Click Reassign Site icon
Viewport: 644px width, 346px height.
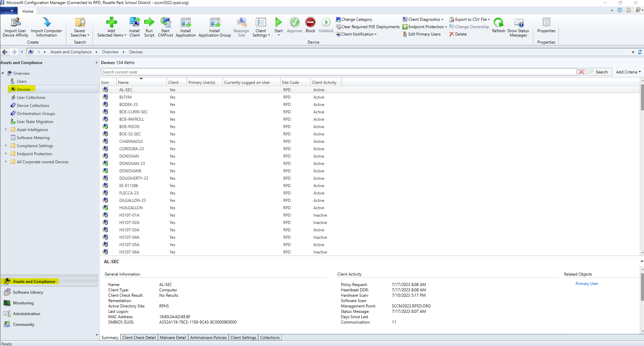(241, 22)
